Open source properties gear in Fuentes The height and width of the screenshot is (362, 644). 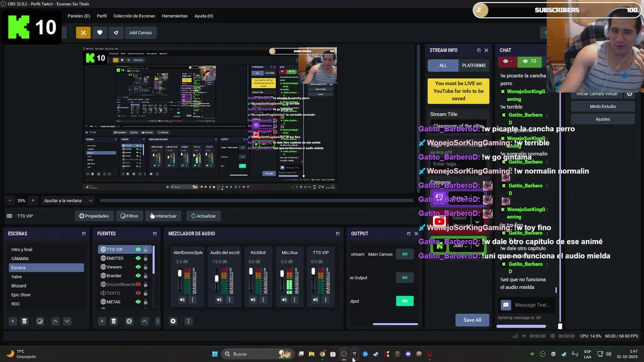[129, 321]
